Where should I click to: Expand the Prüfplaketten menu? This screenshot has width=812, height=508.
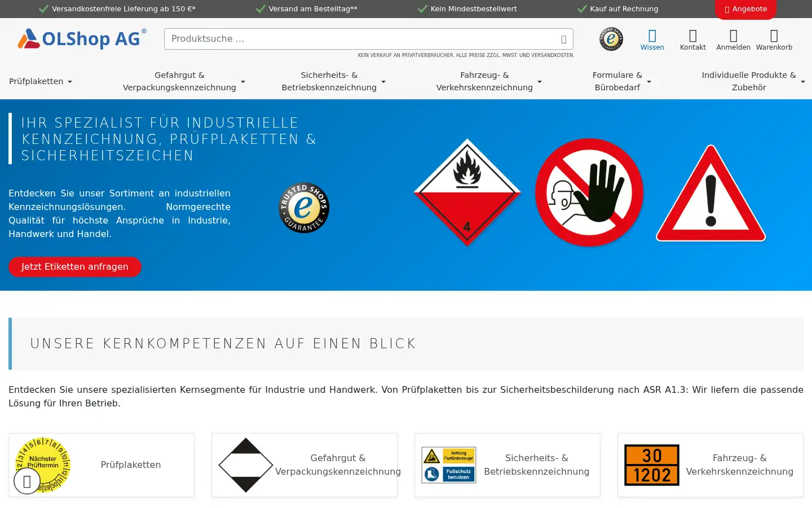click(41, 81)
